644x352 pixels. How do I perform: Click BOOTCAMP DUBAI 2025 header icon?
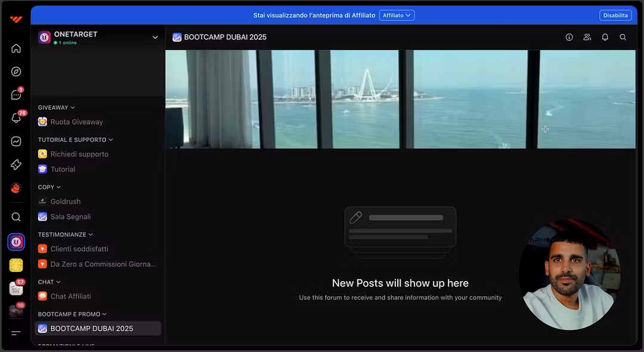coord(177,37)
